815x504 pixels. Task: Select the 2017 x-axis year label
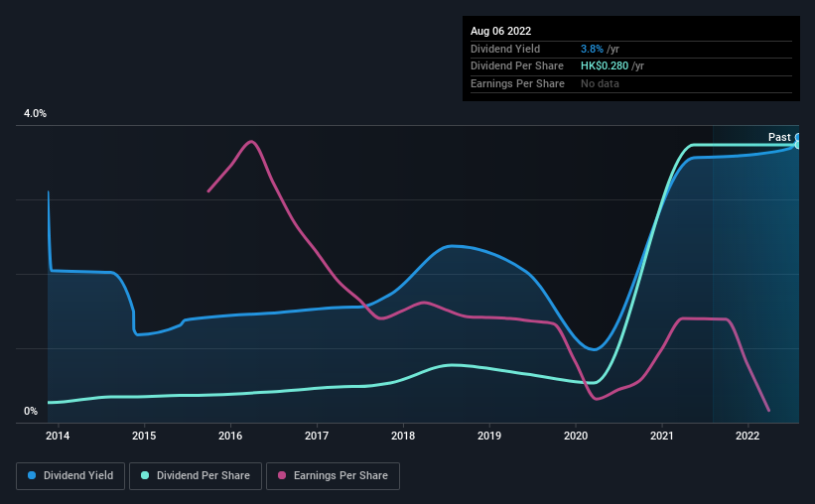(x=317, y=436)
